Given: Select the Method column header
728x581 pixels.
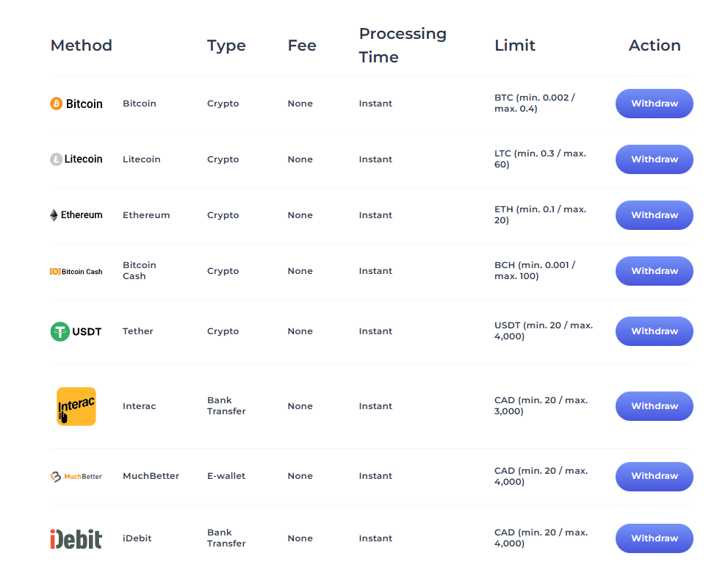Looking at the screenshot, I should 81,46.
